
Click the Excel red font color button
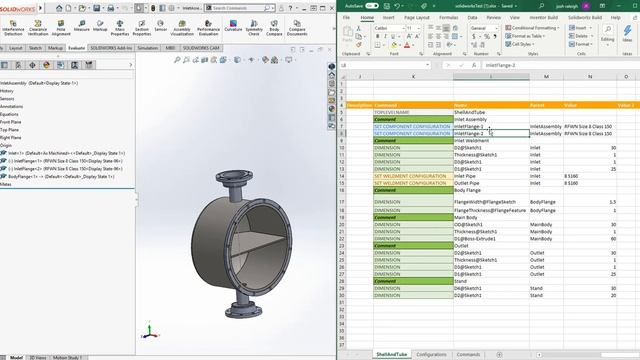(407, 45)
